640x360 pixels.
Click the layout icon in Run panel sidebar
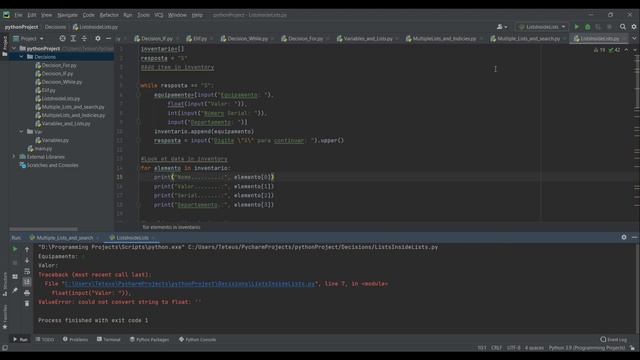pyautogui.click(x=15, y=276)
